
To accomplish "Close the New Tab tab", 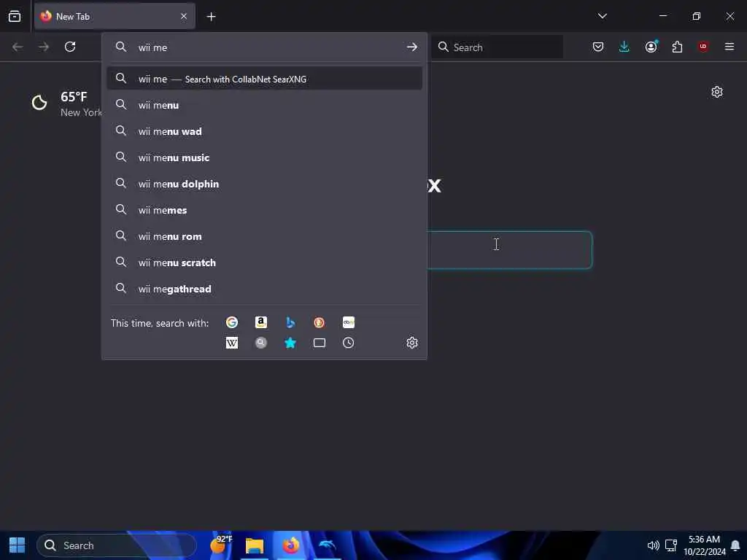I will pyautogui.click(x=184, y=16).
